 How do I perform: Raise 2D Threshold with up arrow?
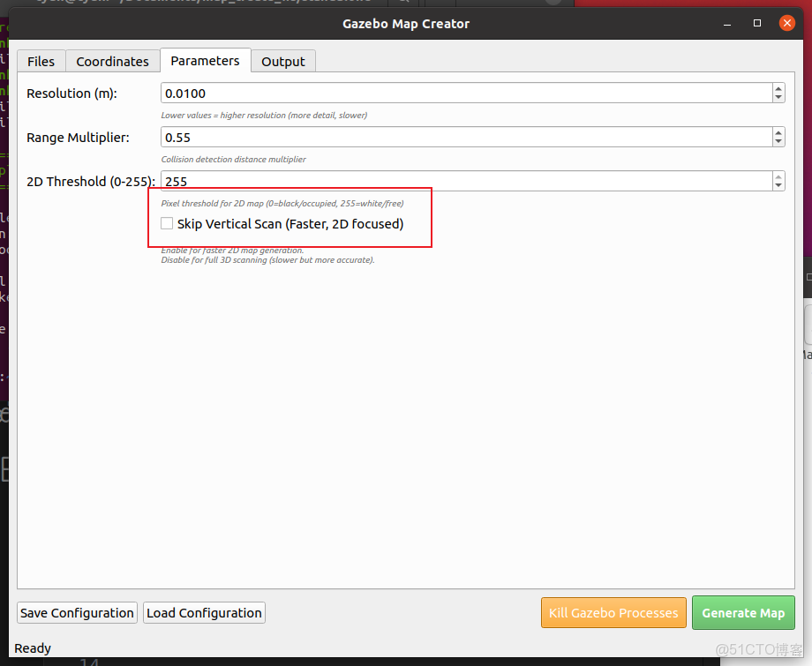(x=778, y=176)
